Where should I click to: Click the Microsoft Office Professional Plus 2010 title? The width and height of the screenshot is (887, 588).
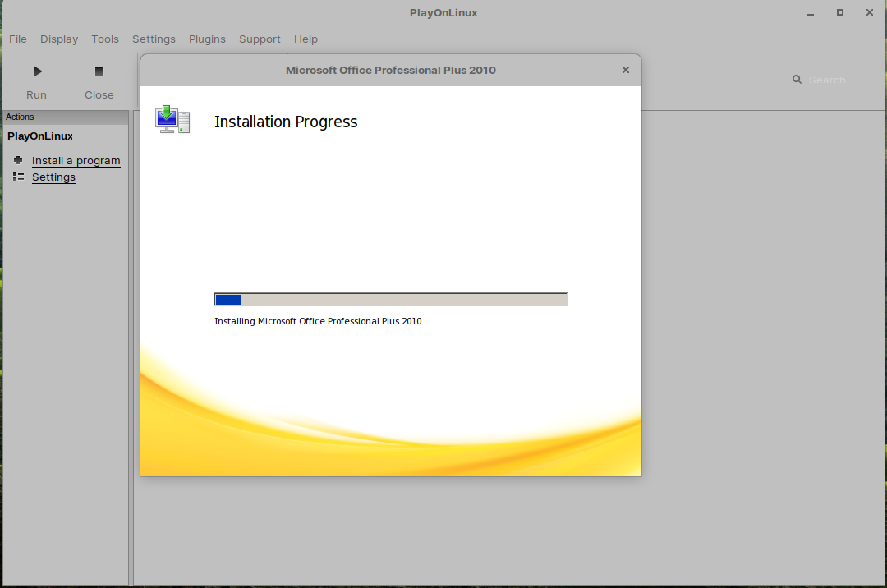[390, 70]
